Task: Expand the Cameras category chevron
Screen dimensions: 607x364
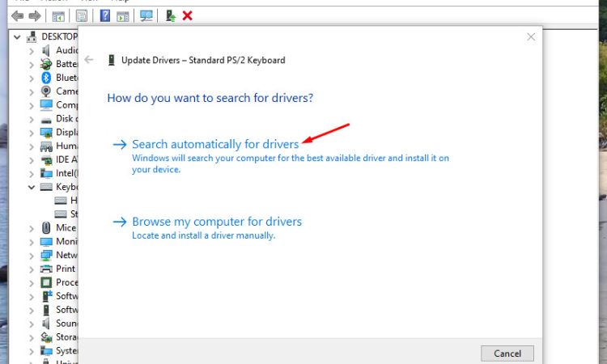Action: (32, 92)
